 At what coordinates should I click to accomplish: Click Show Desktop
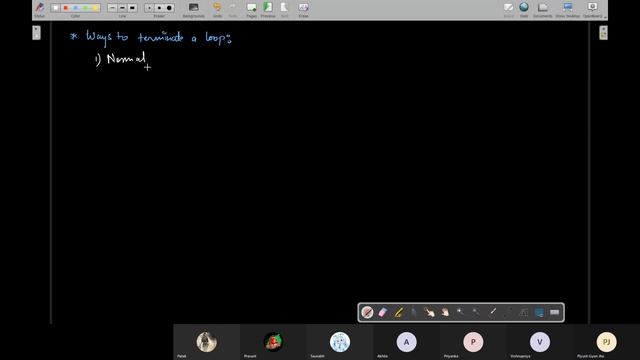point(567,9)
